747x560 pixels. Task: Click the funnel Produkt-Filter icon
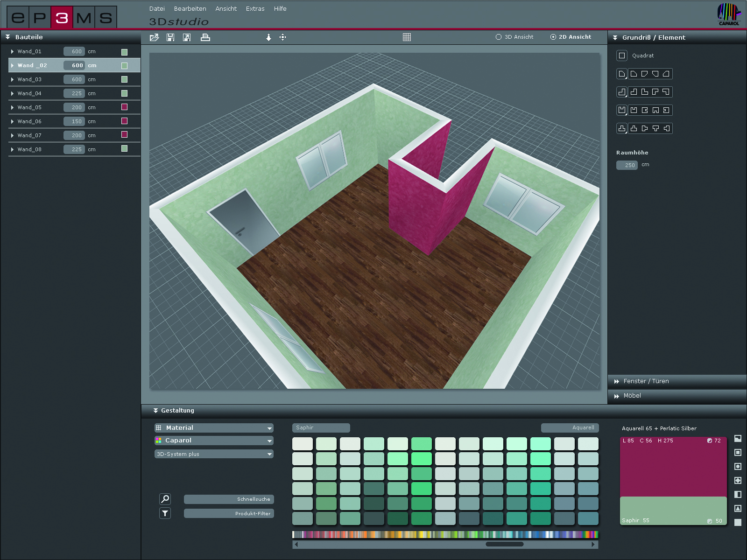point(165,513)
